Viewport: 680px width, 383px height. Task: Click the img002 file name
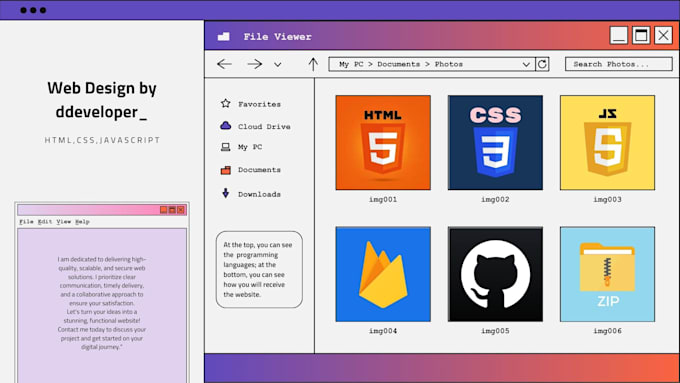(x=495, y=200)
